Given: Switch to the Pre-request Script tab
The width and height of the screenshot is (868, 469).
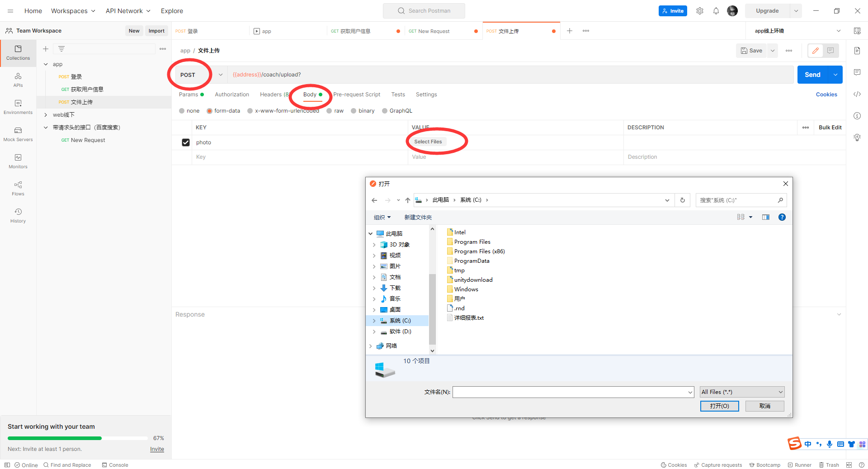Looking at the screenshot, I should point(357,95).
